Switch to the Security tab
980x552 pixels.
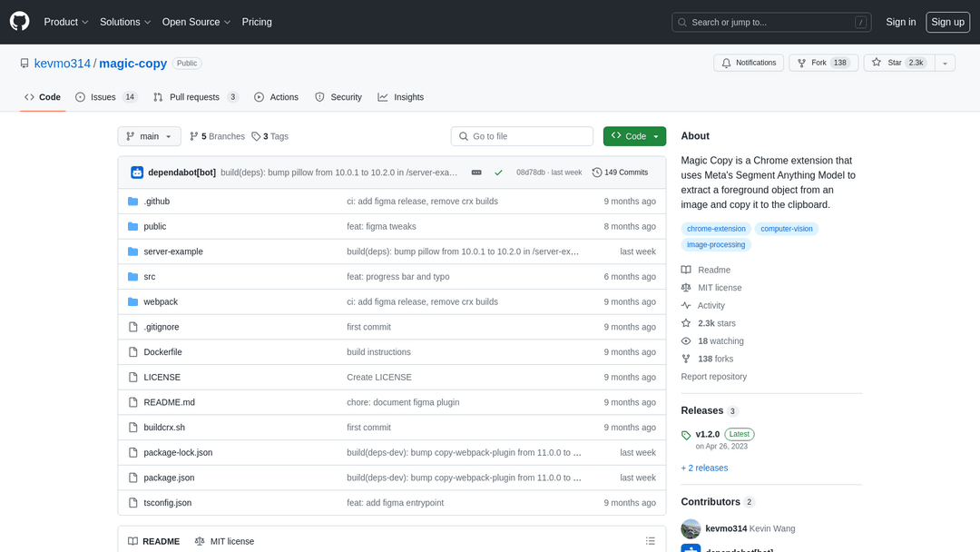click(x=338, y=97)
